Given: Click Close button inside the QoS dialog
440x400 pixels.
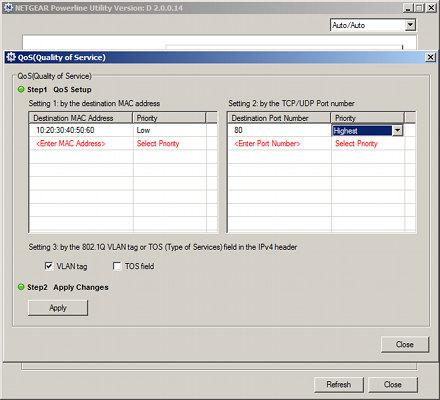Looking at the screenshot, I should (x=405, y=344).
